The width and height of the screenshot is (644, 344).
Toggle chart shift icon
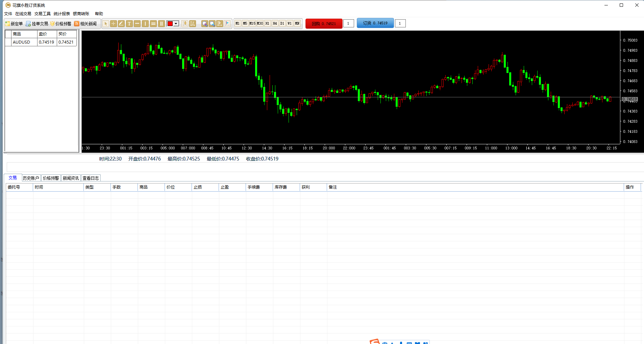[227, 24]
